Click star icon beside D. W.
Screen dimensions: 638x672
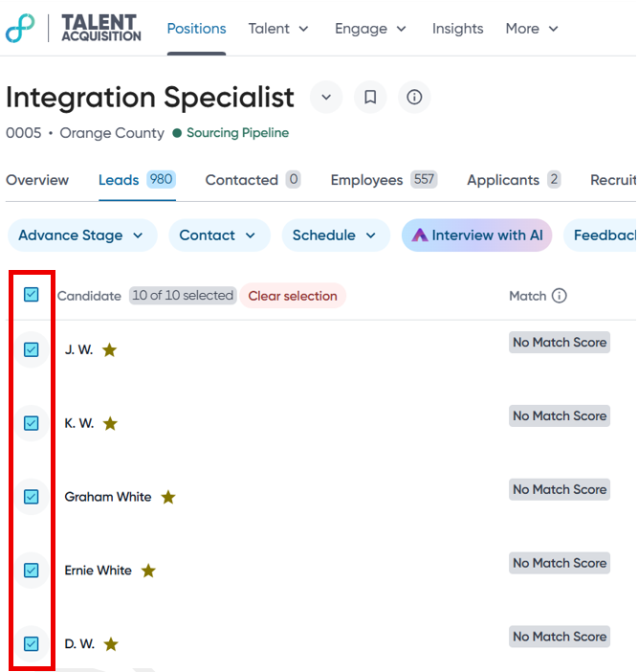(111, 644)
